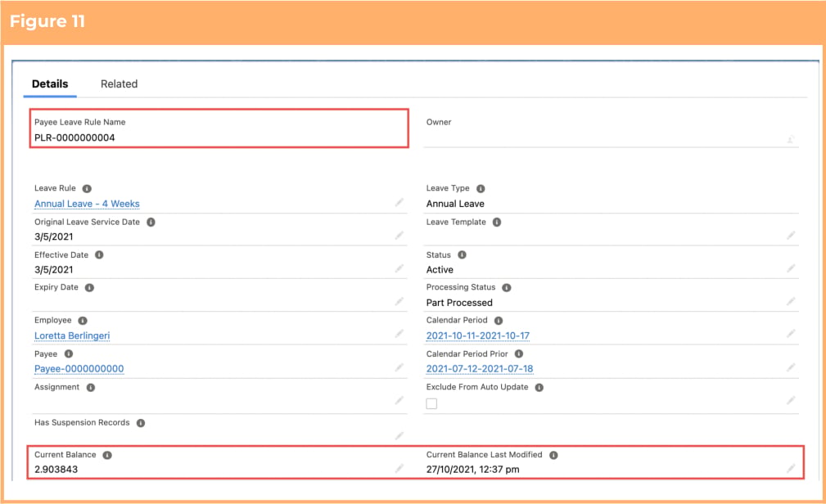826x504 pixels.
Task: Edit Exclude From Auto Update with pencil
Action: [791, 400]
